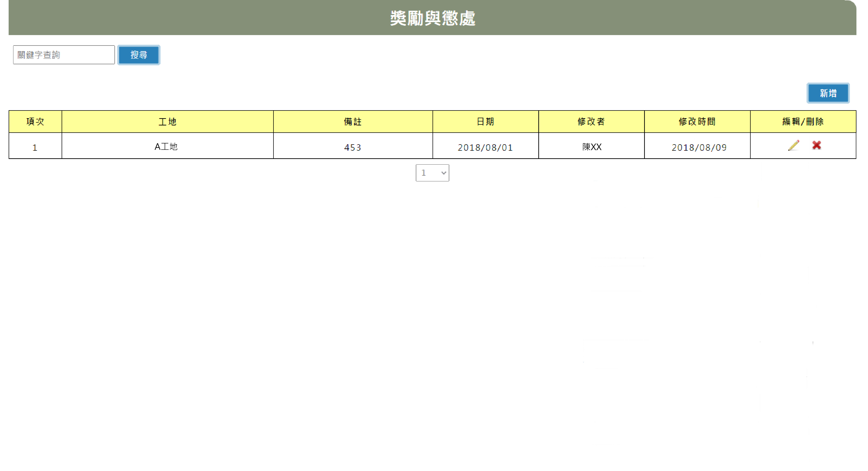Select the modifier cell 陳XX
Screen dimensions: 868x471
[x=591, y=146]
